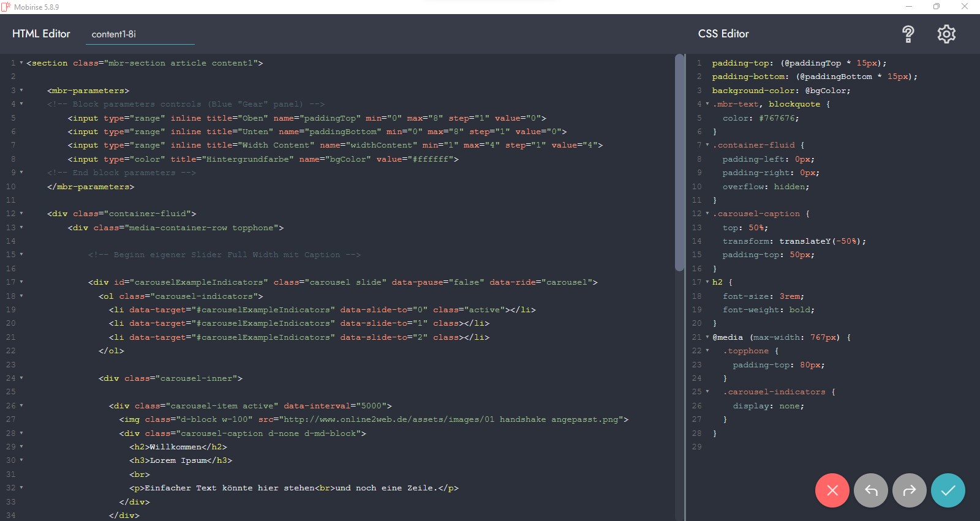
Task: Confirm changes with teal checkmark button
Action: pyautogui.click(x=948, y=490)
